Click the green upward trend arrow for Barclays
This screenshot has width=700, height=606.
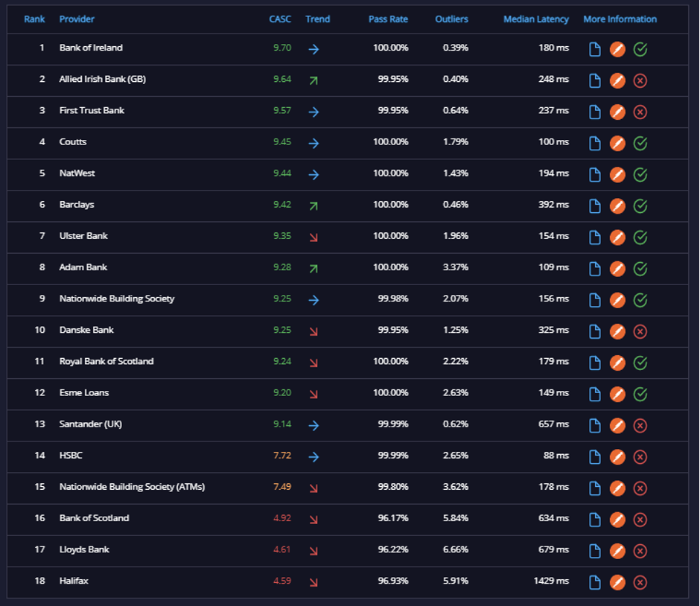(314, 206)
